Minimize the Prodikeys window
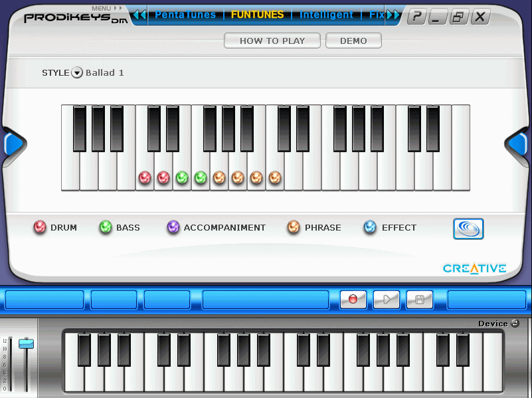Image resolution: width=532 pixels, height=398 pixels. [438, 17]
